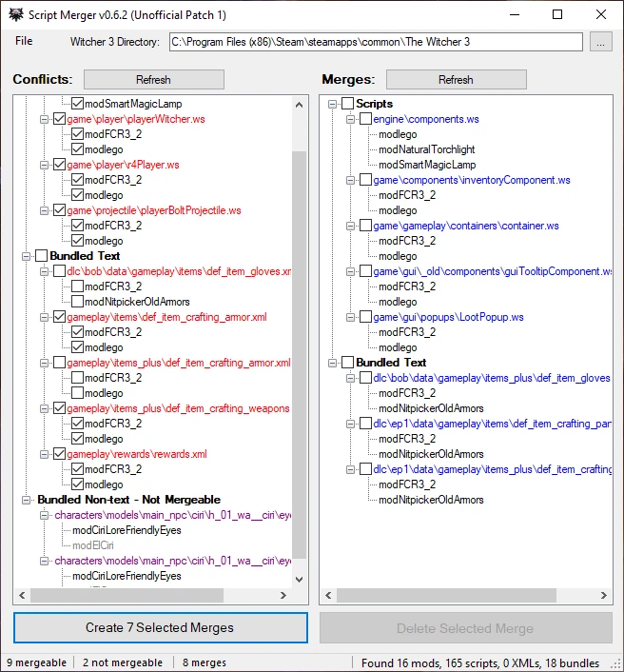Collapse Bundled Non-text - Not Mergeable node
The height and width of the screenshot is (672, 624).
tap(26, 500)
